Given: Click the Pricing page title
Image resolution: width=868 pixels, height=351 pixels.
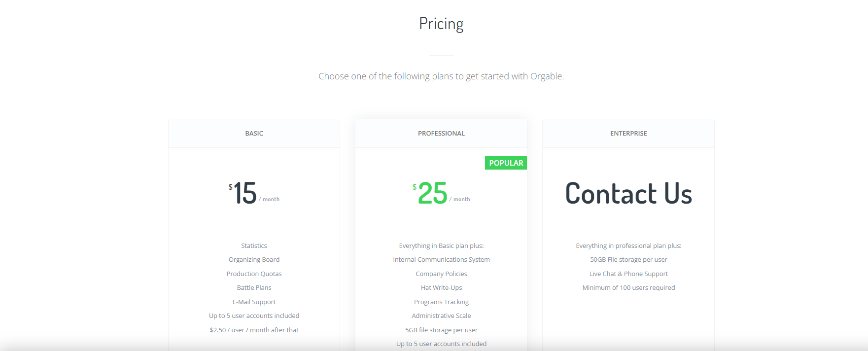Looking at the screenshot, I should coord(441,24).
